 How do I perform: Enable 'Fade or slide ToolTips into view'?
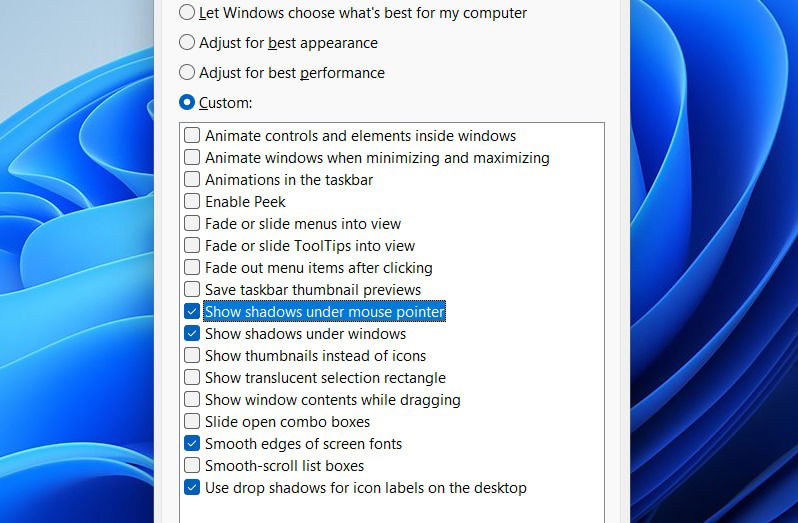pos(192,245)
